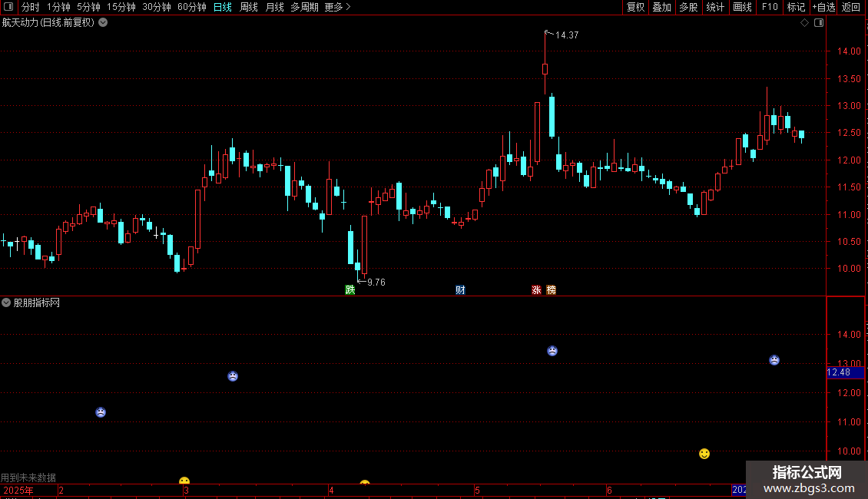This screenshot has width=868, height=499.
Task: Click the sad face signal near 13.00 level on right
Action: tap(774, 360)
